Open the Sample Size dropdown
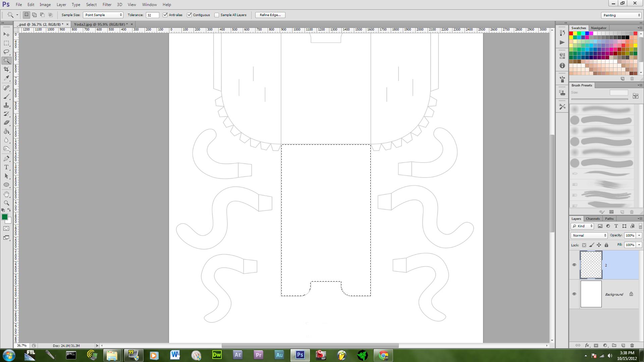644x362 pixels. [x=103, y=15]
